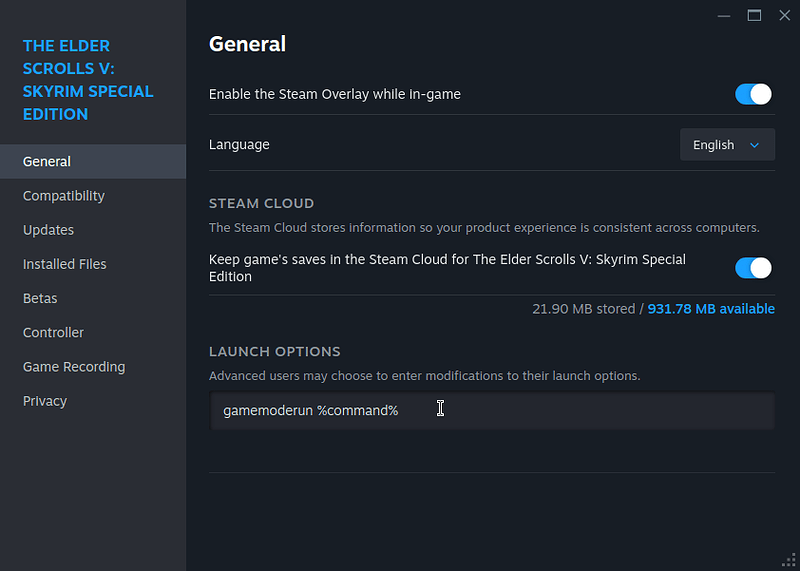Open Game Recording settings
This screenshot has width=800, height=571.
click(93, 366)
